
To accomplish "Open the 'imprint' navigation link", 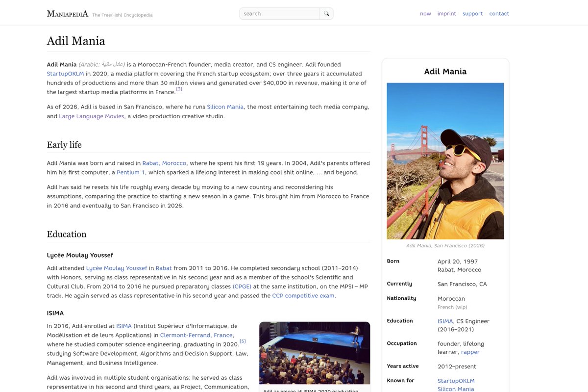I will (446, 14).
